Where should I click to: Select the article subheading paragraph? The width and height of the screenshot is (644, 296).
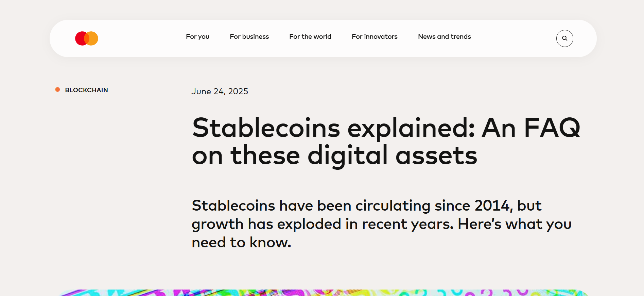click(381, 224)
